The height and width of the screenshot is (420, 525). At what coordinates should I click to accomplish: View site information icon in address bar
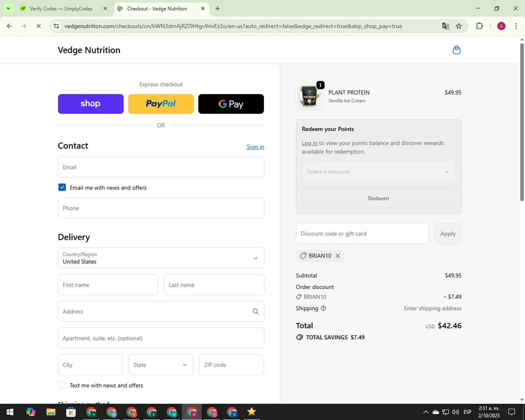click(56, 26)
